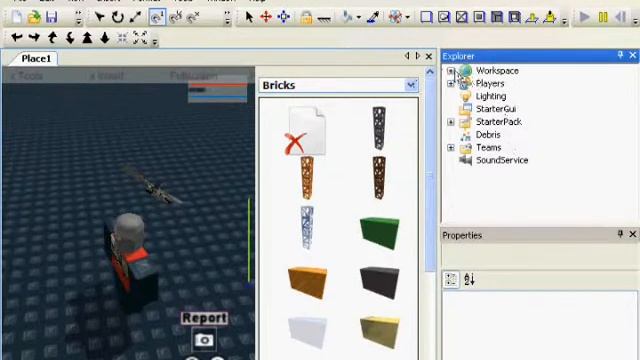Click the camera left arrow
Viewport: 640px width, 360px height.
click(16, 38)
